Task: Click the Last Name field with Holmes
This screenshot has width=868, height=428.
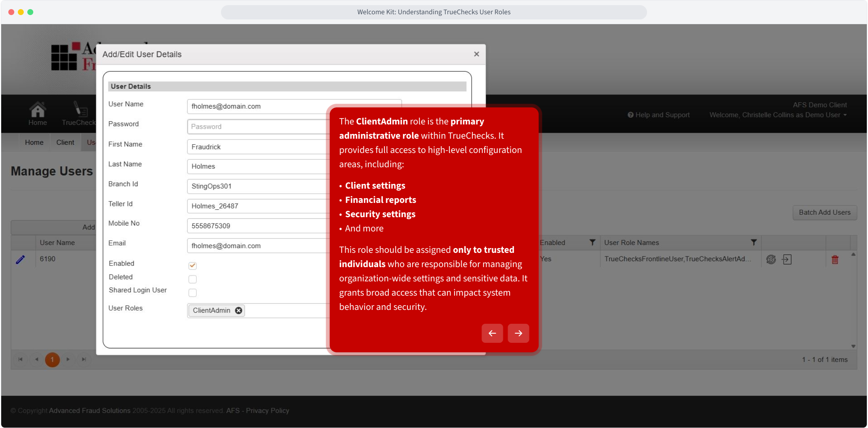Action: coord(259,166)
